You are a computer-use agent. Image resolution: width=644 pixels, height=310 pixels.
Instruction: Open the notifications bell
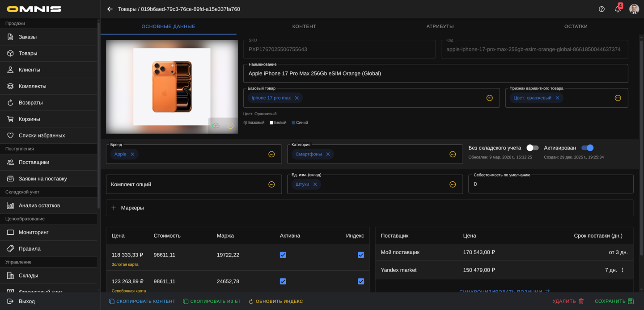[618, 9]
